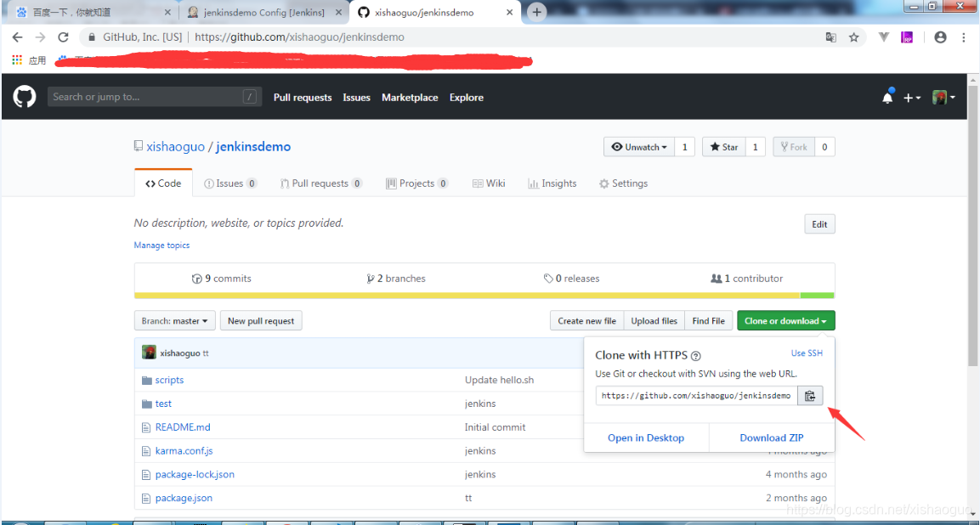
Task: Open the repository Settings tab
Action: tap(623, 183)
